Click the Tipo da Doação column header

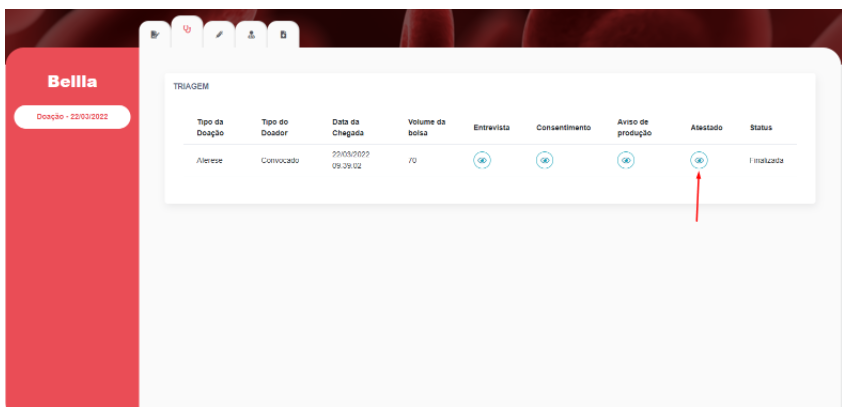pos(210,127)
